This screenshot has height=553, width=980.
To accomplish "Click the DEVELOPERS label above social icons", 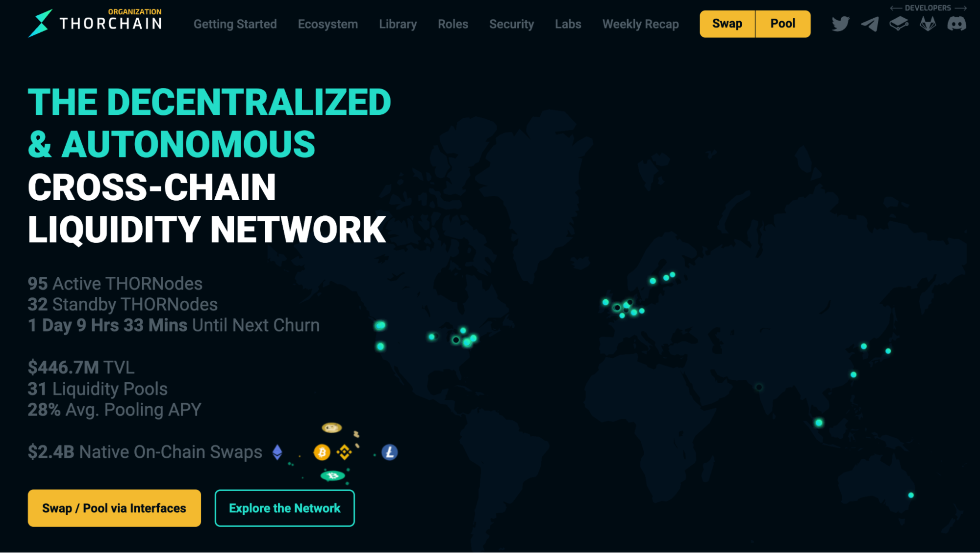I will [928, 8].
